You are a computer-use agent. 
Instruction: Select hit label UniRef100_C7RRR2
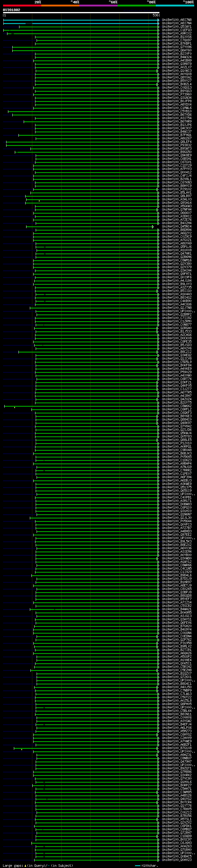[177, 470]
